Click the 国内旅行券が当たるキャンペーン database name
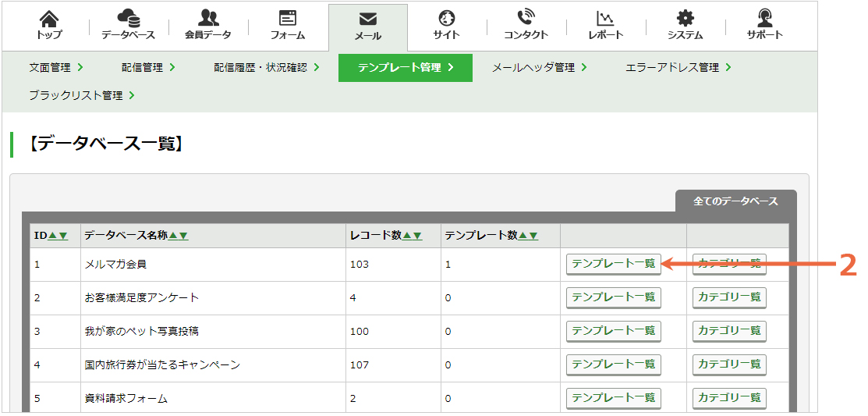This screenshot has width=868, height=416. pos(163,365)
